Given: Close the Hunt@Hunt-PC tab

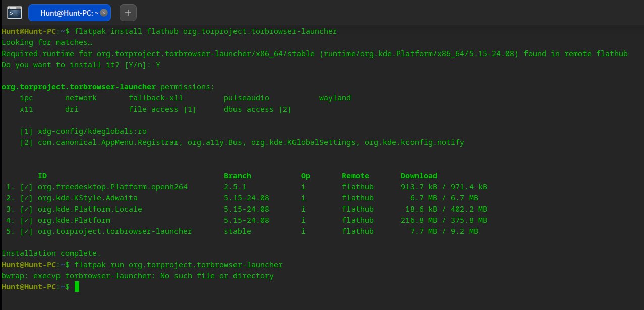Looking at the screenshot, I should (104, 13).
